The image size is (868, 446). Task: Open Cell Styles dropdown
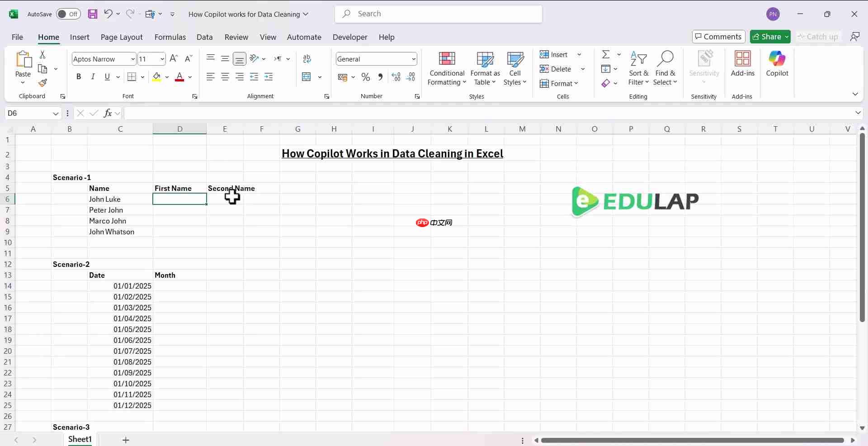coord(515,69)
